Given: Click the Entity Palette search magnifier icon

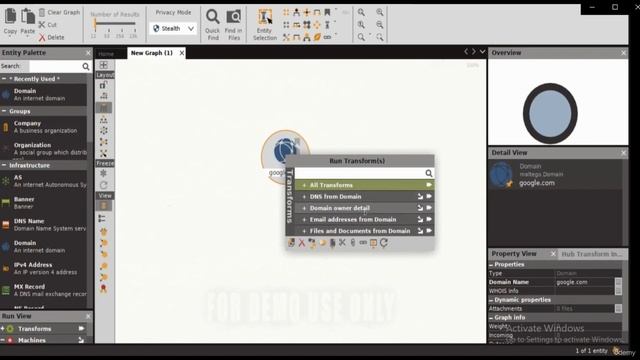Looking at the screenshot, I should pos(86,66).
